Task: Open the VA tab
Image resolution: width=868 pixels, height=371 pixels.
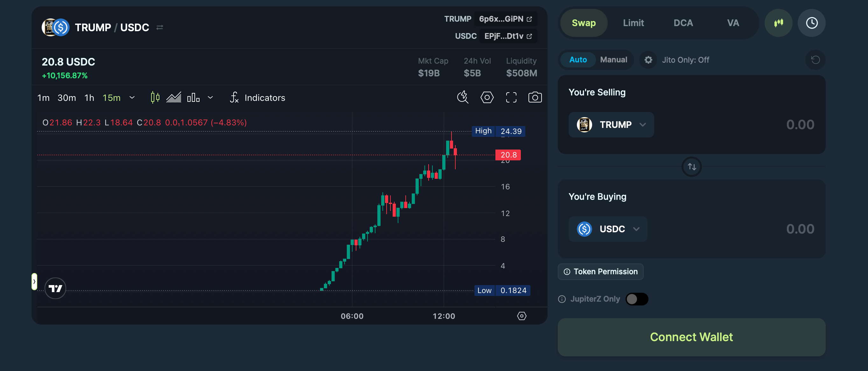Action: pos(733,23)
